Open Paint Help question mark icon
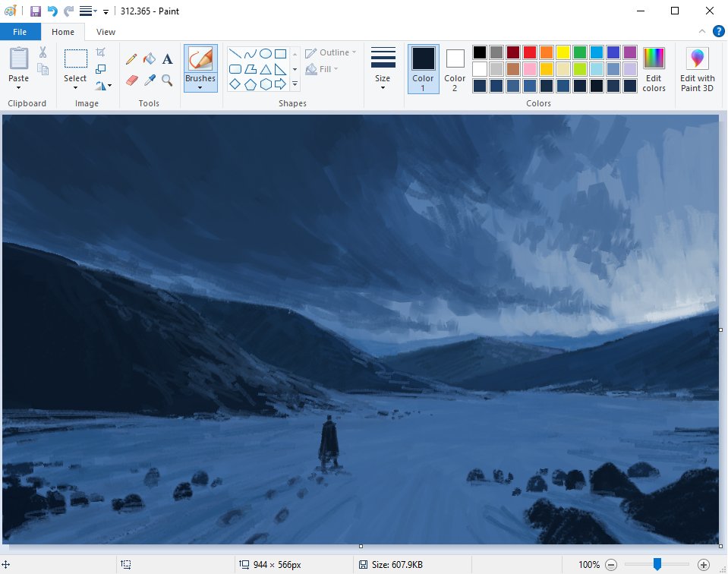Screen dimensions: 728x574 click(x=718, y=31)
